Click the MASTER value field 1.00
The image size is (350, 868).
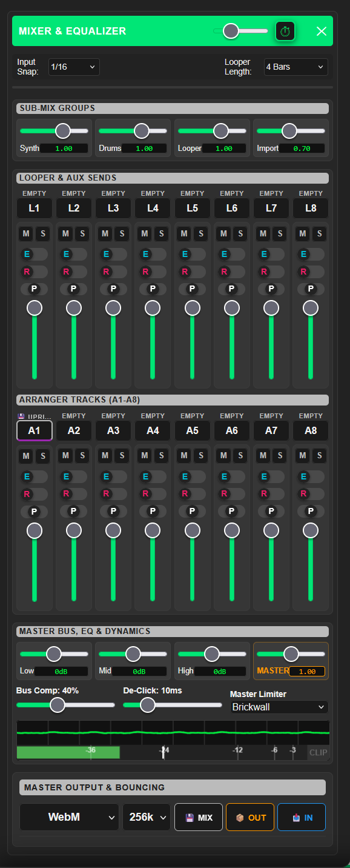(307, 672)
